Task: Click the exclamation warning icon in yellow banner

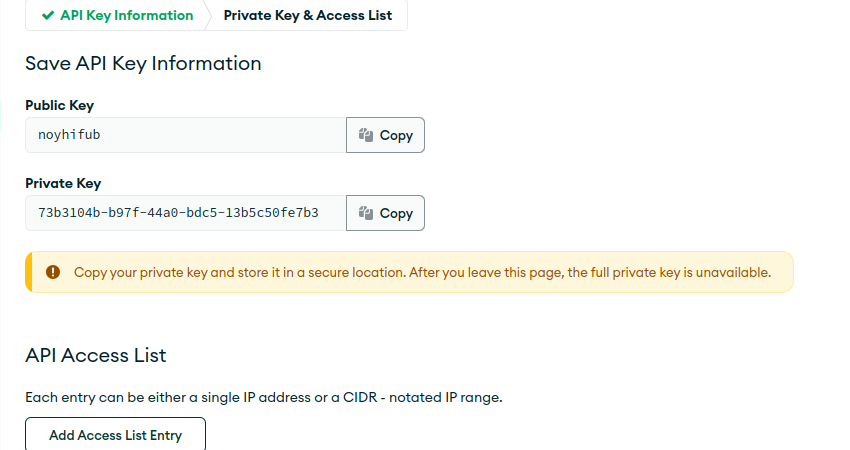Action: click(53, 272)
